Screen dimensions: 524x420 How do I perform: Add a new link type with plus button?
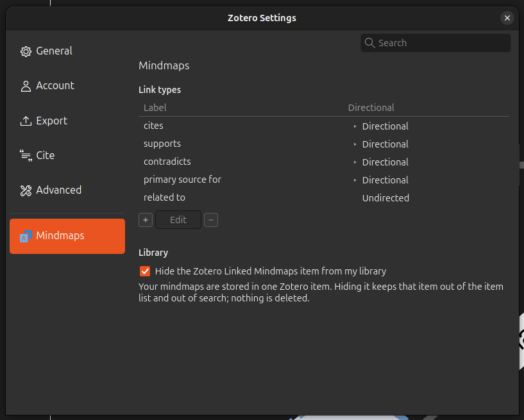(x=146, y=220)
